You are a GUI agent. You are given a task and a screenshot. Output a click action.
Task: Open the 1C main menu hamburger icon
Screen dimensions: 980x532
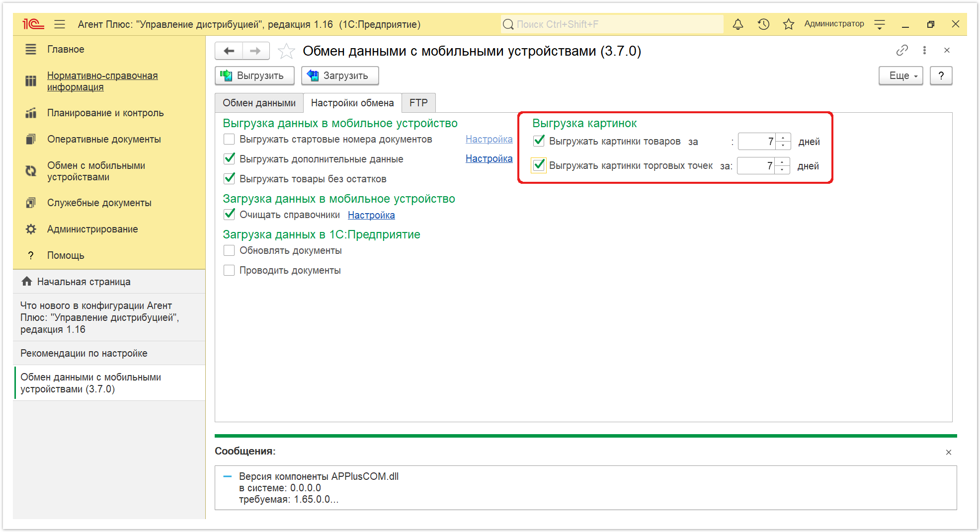(x=60, y=24)
